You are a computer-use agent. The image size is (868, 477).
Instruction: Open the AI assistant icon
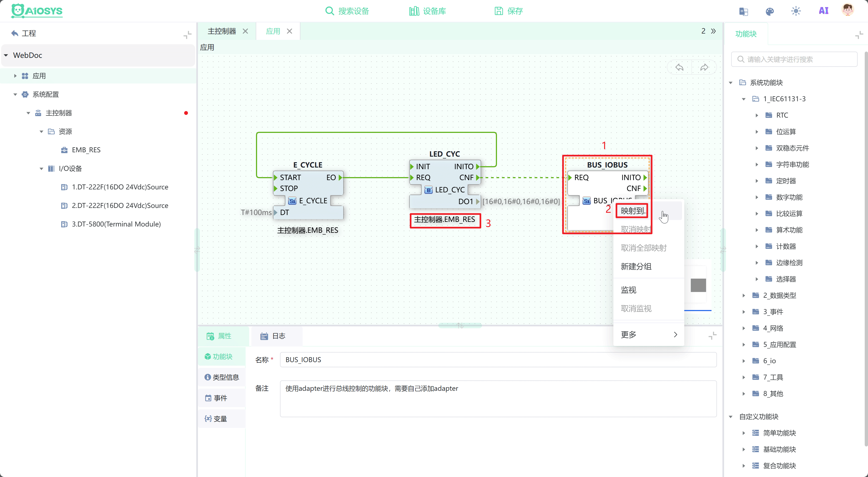[824, 11]
